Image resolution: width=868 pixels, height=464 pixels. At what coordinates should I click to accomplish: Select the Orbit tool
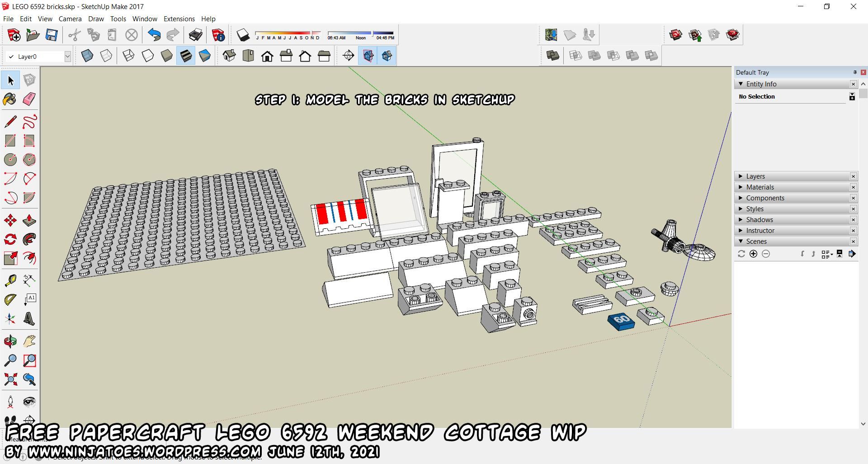10,341
